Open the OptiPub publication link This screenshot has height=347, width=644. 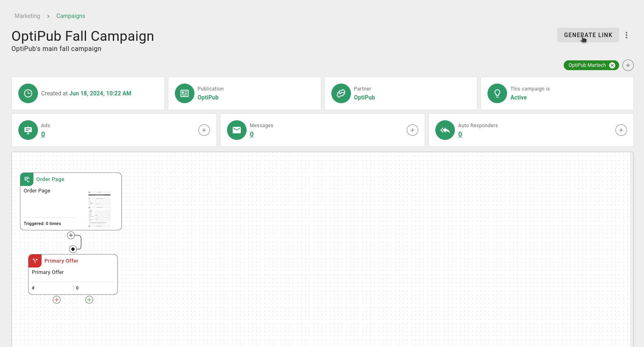[208, 97]
